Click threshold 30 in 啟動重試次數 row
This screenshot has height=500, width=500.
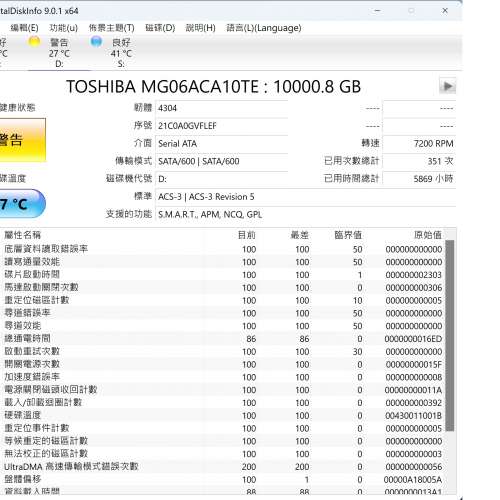click(358, 352)
